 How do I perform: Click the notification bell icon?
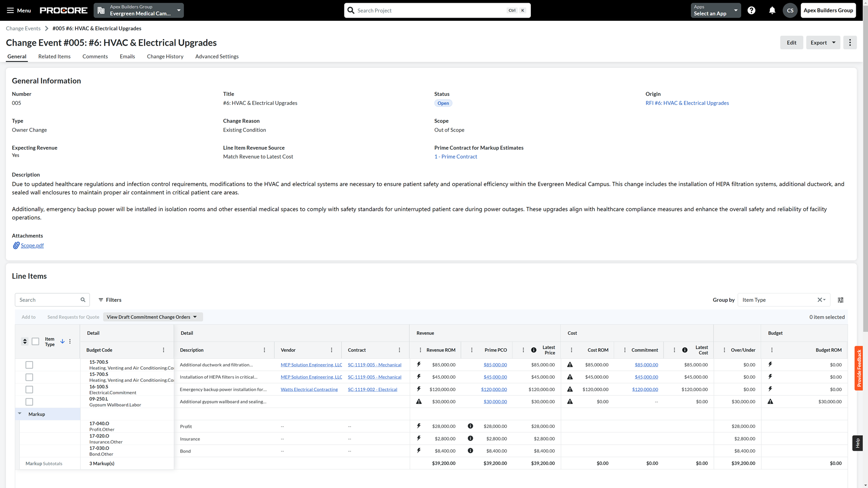(x=772, y=10)
